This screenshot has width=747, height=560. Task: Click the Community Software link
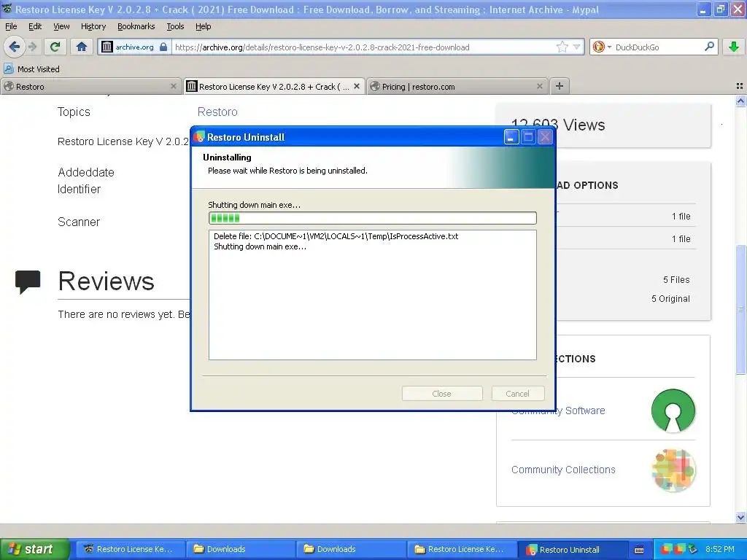558,411
